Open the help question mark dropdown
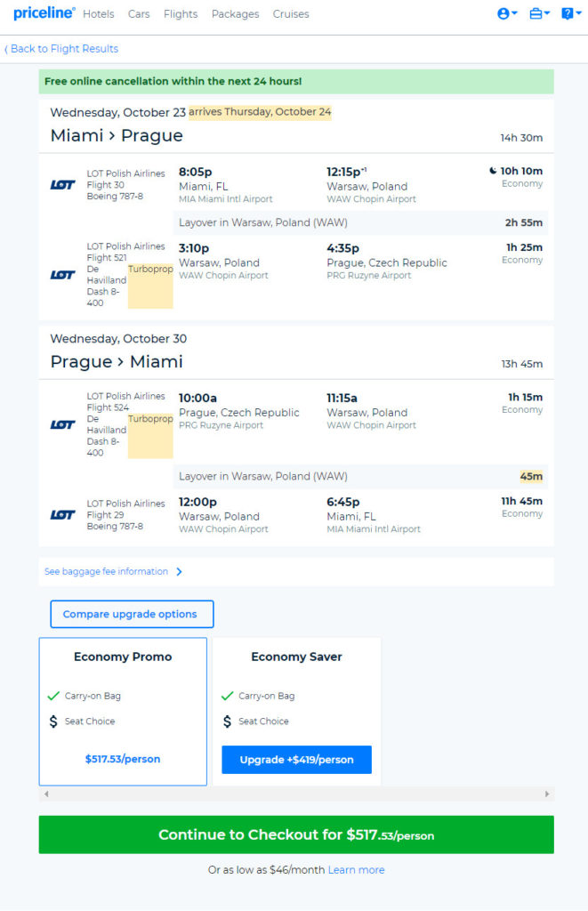The height and width of the screenshot is (911, 588). [x=570, y=13]
